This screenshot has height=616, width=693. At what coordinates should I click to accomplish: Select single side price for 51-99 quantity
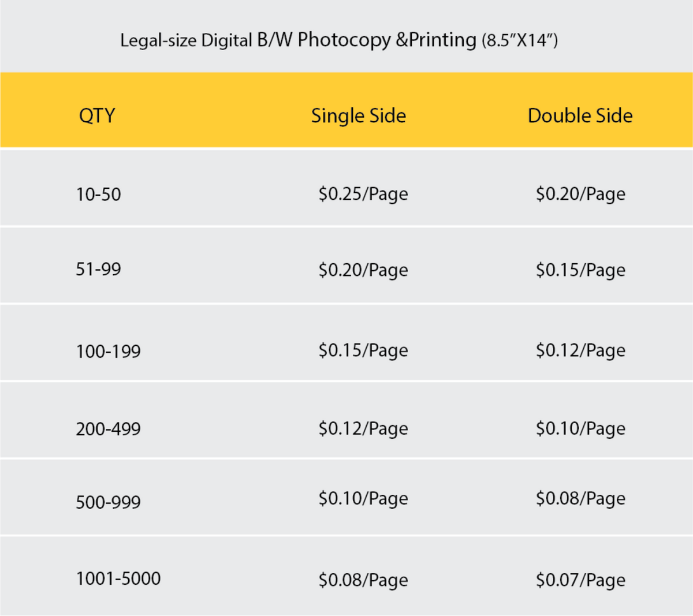(x=363, y=270)
